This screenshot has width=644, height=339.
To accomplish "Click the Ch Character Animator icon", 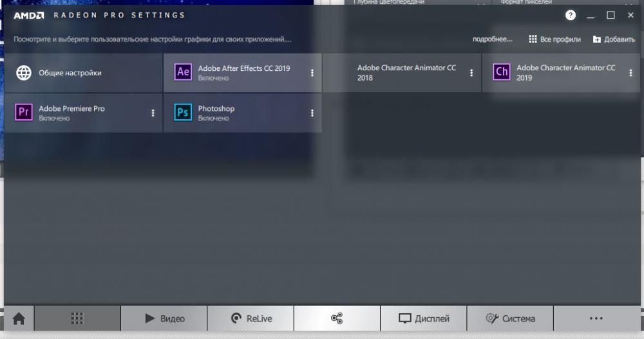I will [502, 72].
